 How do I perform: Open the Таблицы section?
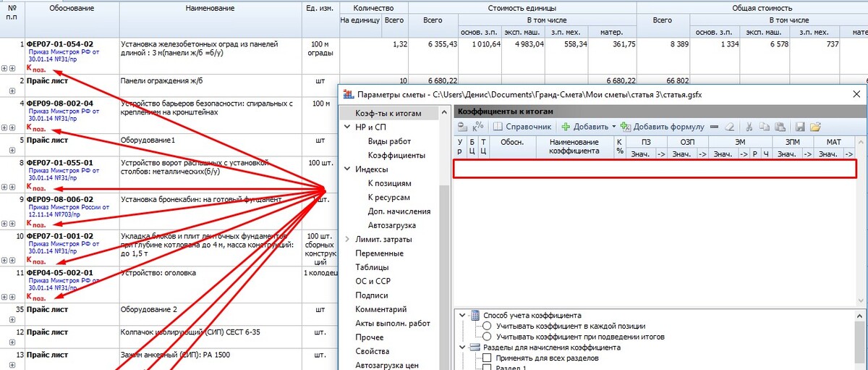tap(372, 267)
